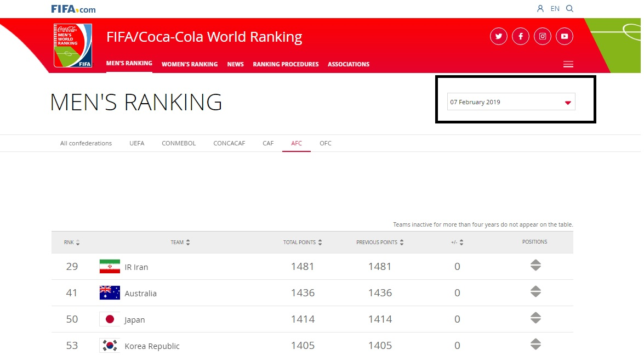
Task: Open the Instagram social icon
Action: (x=542, y=37)
